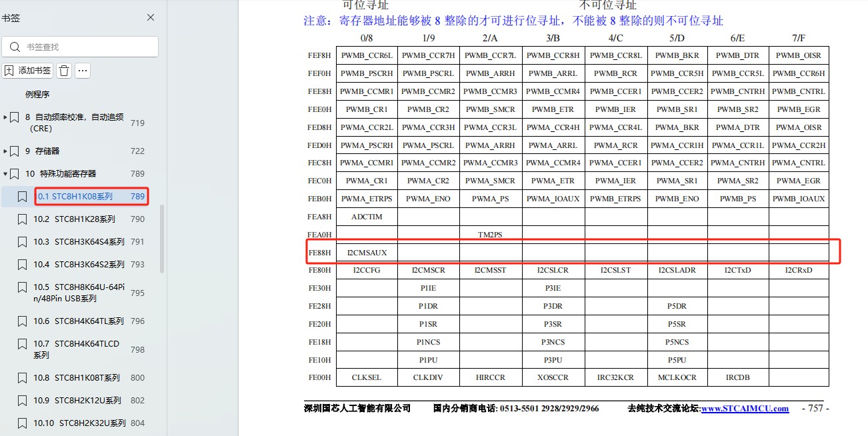Open the www.STCAIMCU.com forum link
Viewport: 868px width, 436px height.
pyautogui.click(x=745, y=408)
